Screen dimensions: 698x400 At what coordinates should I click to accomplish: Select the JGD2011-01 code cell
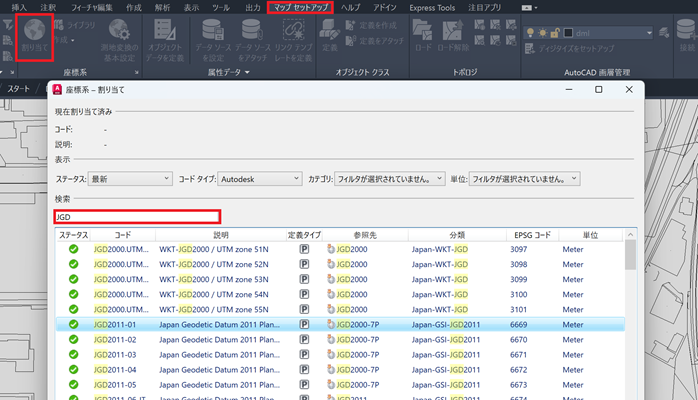115,324
